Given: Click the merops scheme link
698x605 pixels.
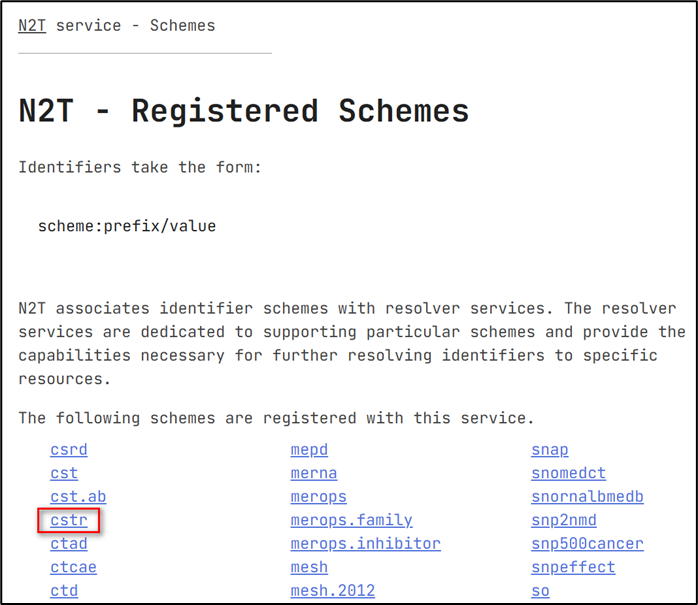Looking at the screenshot, I should 318,497.
